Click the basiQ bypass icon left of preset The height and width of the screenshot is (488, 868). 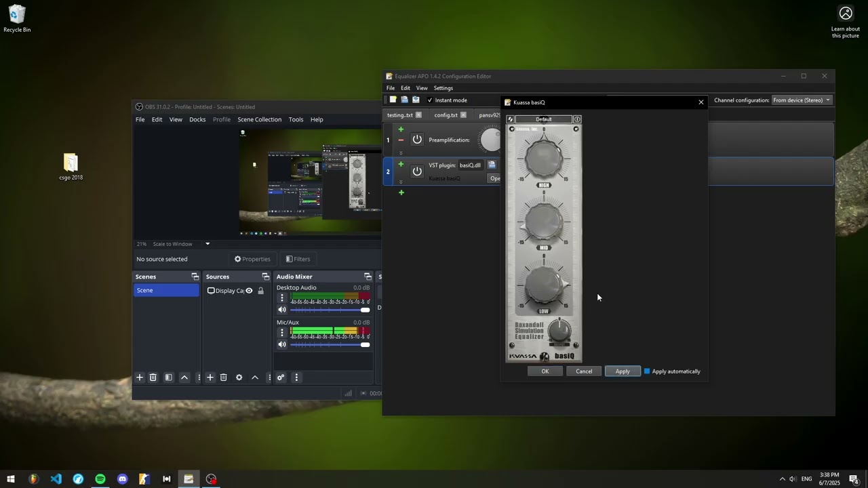(x=511, y=119)
